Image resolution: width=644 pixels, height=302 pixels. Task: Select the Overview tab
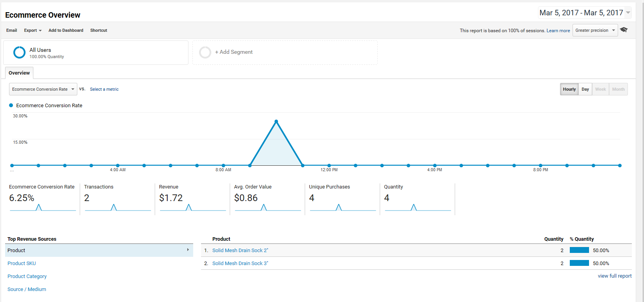click(19, 73)
